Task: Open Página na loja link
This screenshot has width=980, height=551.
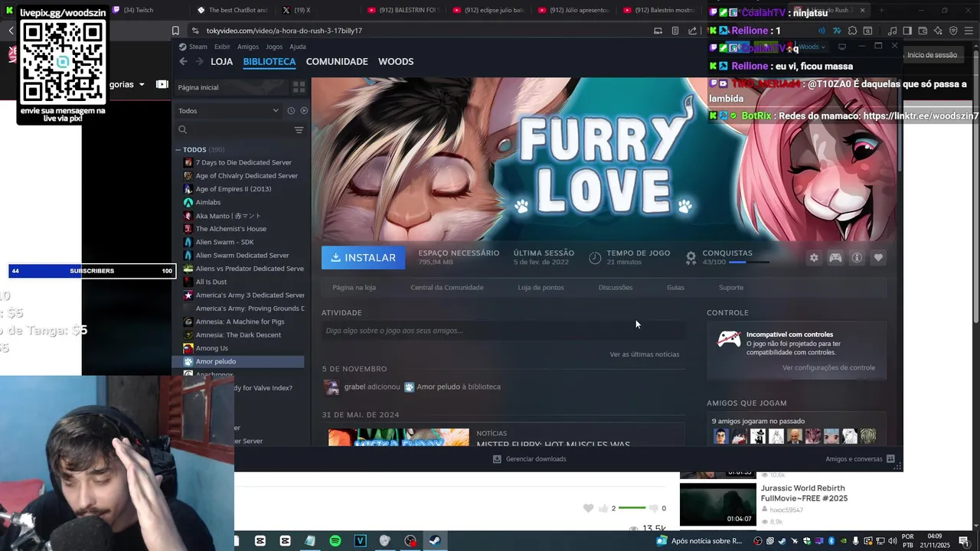Action: coord(354,288)
